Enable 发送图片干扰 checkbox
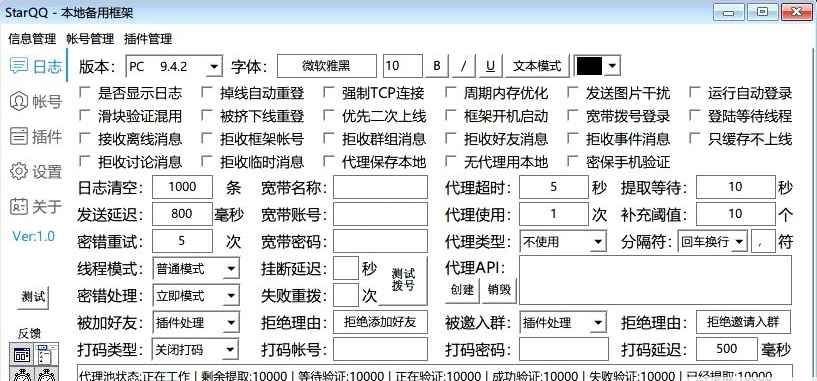Viewport: 817px width, 381px height. [572, 93]
